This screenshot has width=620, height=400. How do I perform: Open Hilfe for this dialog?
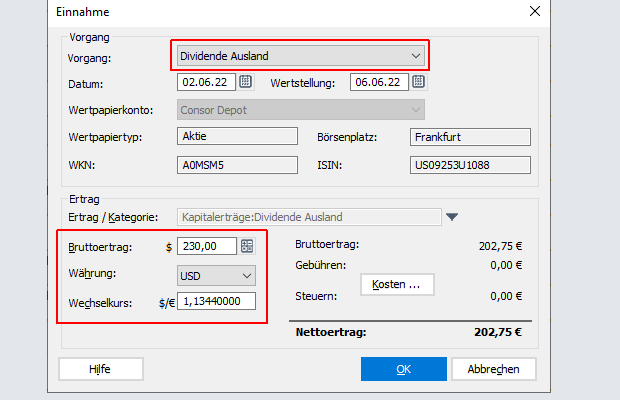(101, 369)
